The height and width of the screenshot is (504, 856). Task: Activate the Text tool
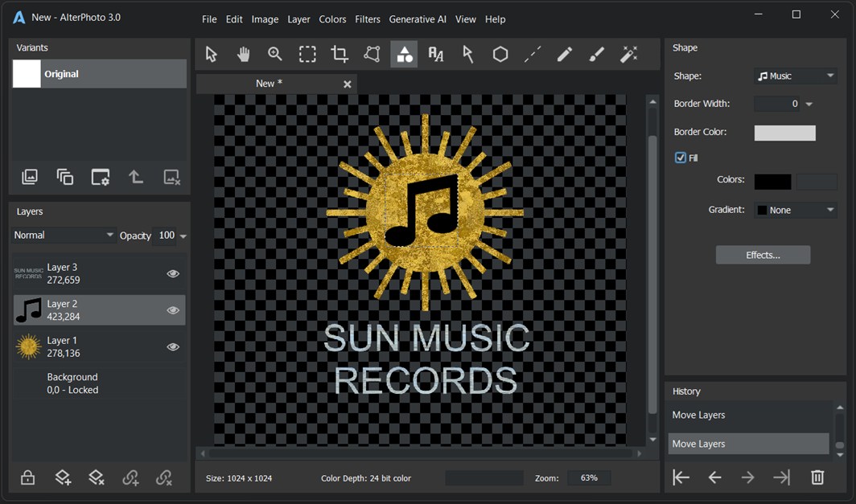point(435,54)
